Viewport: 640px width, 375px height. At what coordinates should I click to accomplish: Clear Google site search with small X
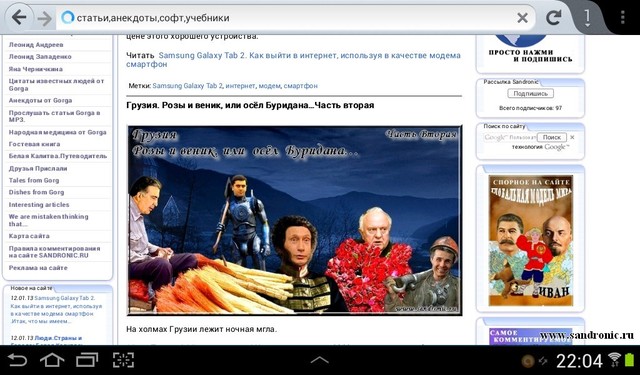pyautogui.click(x=572, y=138)
